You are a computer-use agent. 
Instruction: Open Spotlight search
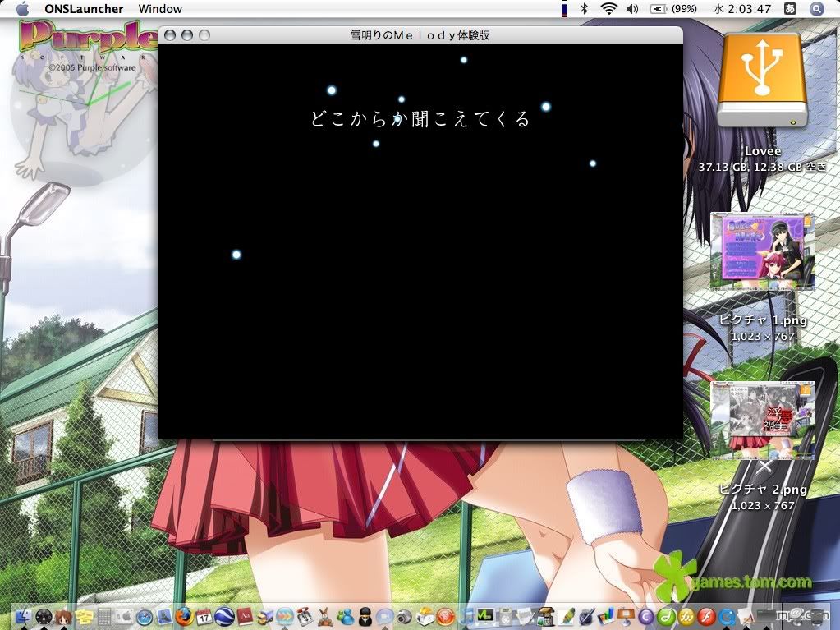point(816,8)
